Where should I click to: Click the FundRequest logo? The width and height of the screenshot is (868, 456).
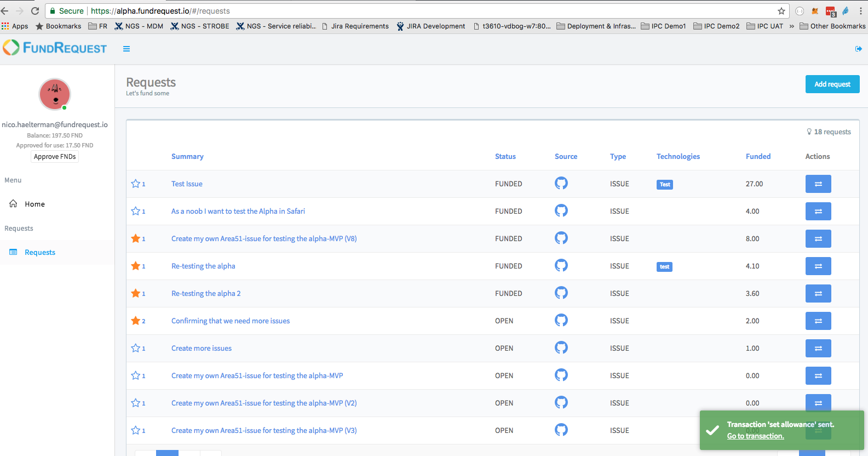pyautogui.click(x=55, y=48)
